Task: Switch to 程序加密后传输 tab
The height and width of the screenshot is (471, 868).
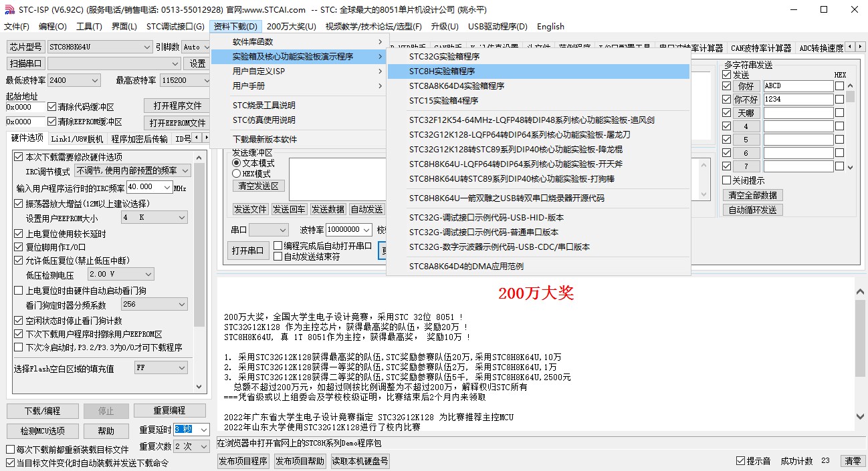Action: [x=139, y=139]
